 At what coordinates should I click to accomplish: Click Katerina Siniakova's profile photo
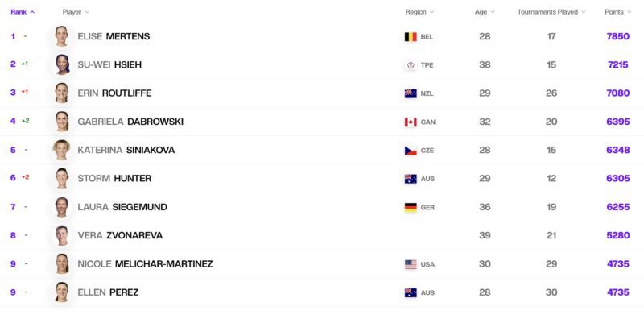pos(62,150)
